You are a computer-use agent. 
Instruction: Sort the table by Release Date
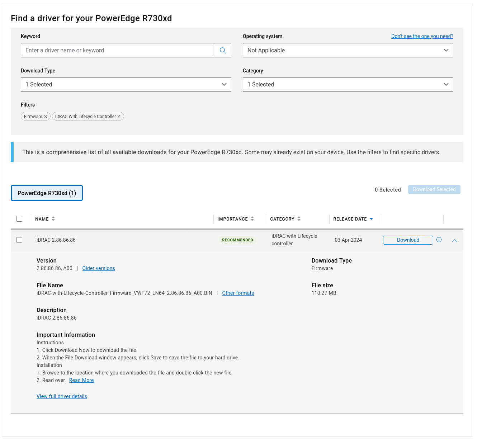[353, 219]
